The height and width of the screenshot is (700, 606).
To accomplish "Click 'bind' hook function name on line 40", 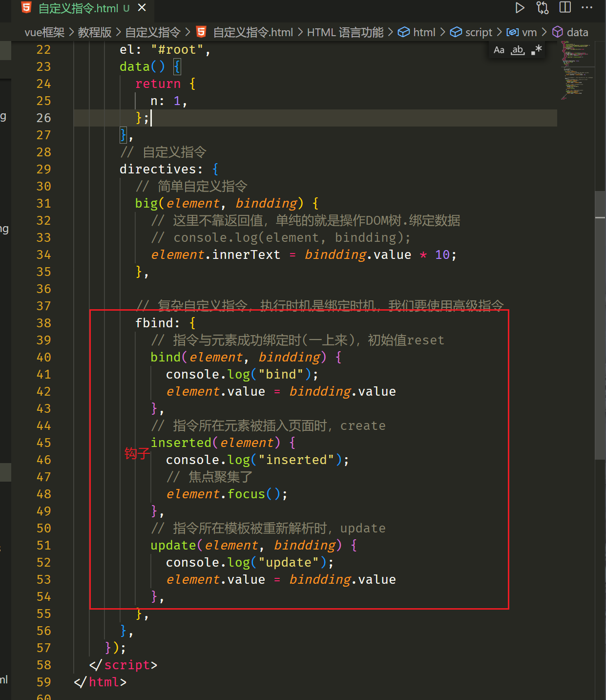I will 166,357.
